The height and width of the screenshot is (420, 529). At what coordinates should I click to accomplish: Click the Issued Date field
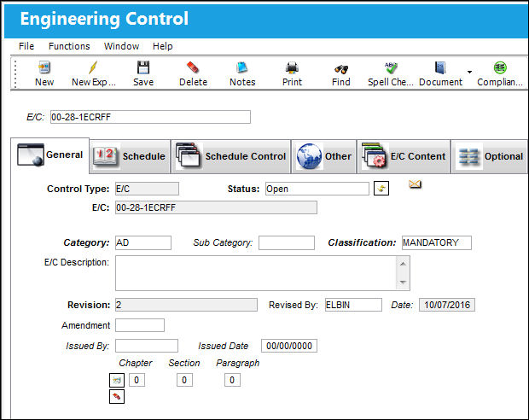(x=289, y=346)
